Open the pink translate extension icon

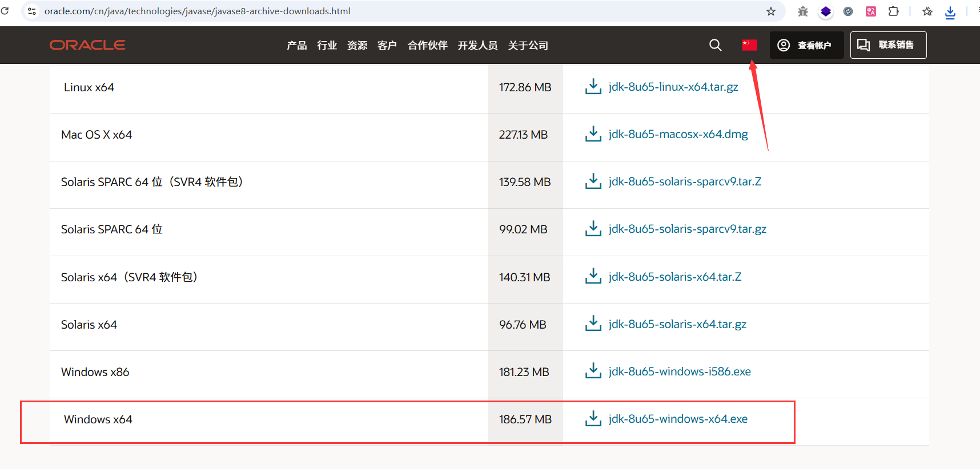click(871, 11)
